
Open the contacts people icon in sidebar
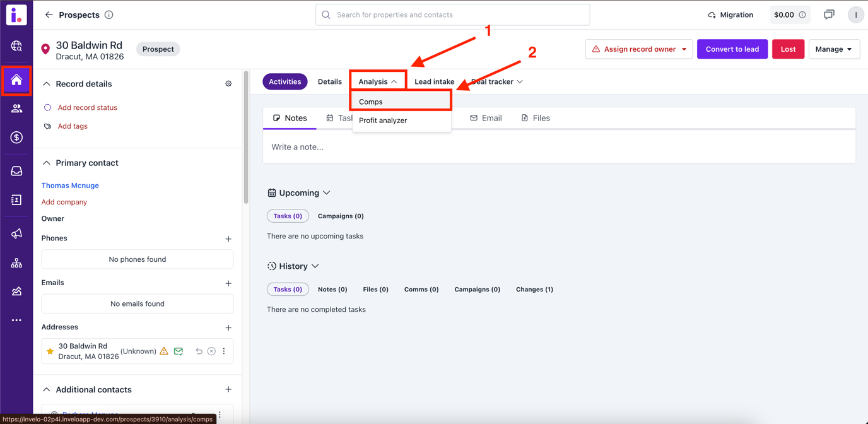click(x=16, y=109)
